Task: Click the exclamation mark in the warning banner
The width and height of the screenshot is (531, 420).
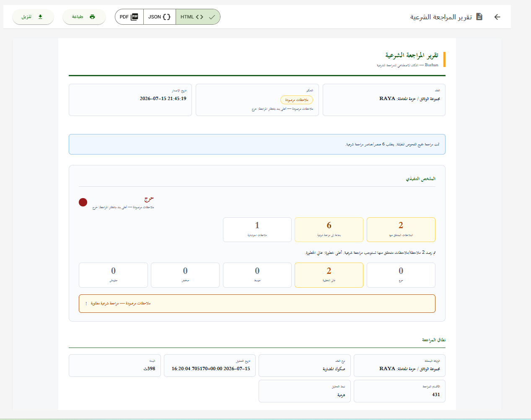Action: (86, 304)
